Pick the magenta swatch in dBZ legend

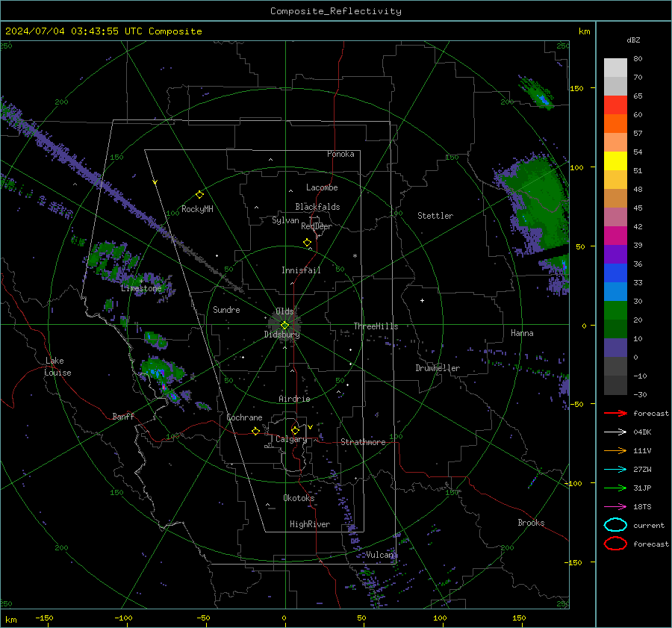pos(615,236)
